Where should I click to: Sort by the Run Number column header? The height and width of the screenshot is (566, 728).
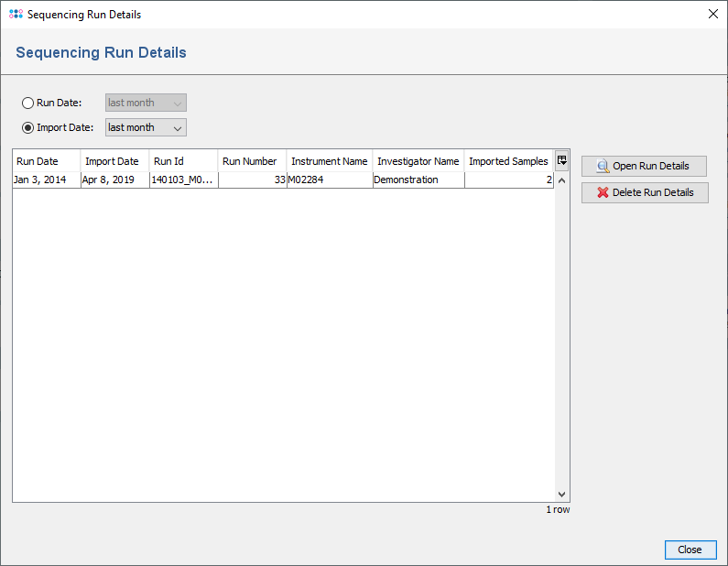[252, 161]
